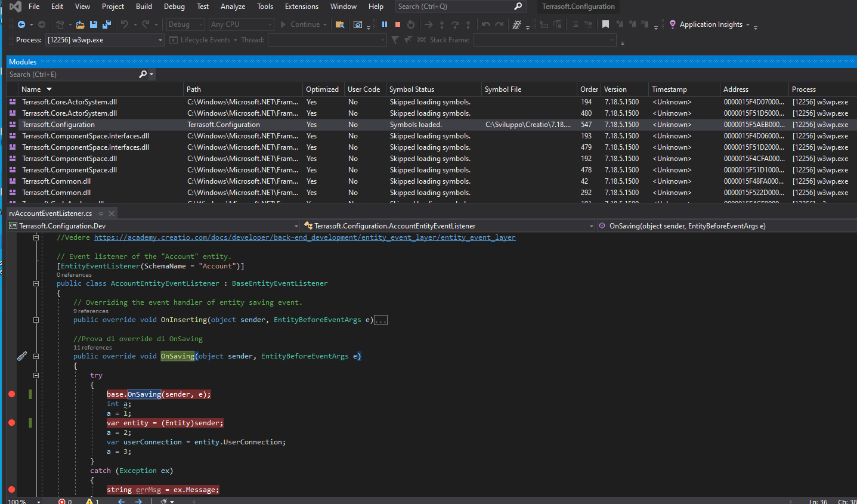Open the Stack Frame dropdown box
Image resolution: width=857 pixels, height=504 pixels.
(x=545, y=40)
